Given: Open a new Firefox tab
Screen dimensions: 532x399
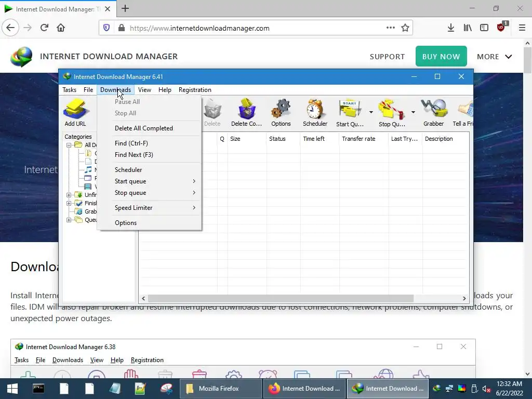Looking at the screenshot, I should (125, 8).
